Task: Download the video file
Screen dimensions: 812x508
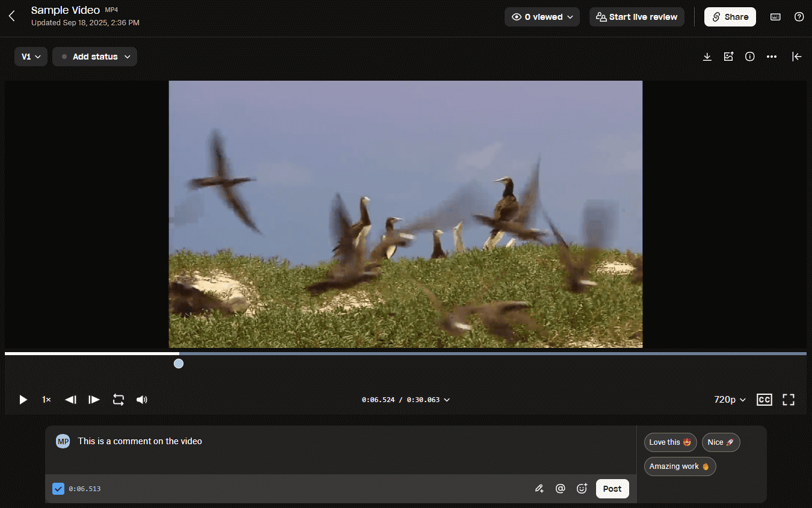Action: click(x=707, y=57)
